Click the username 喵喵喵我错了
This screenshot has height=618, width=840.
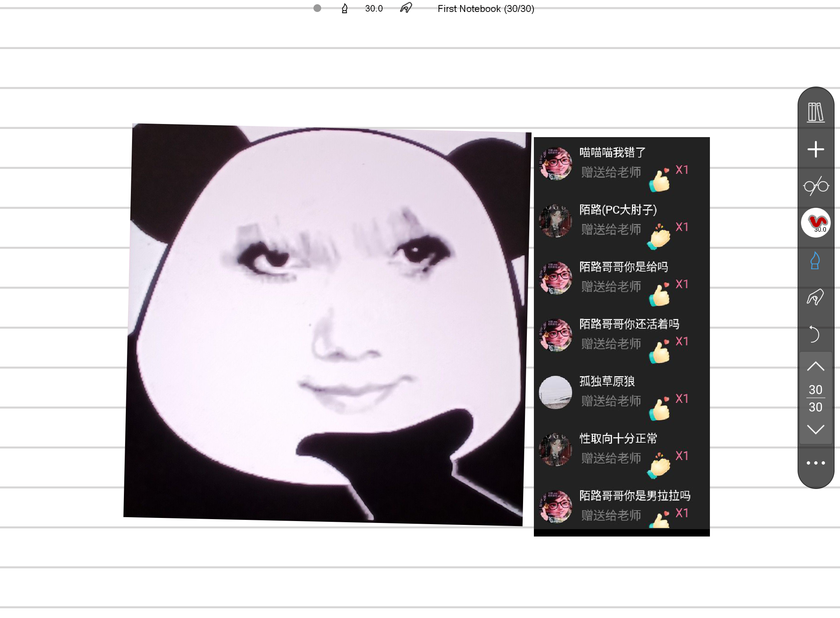pos(613,153)
